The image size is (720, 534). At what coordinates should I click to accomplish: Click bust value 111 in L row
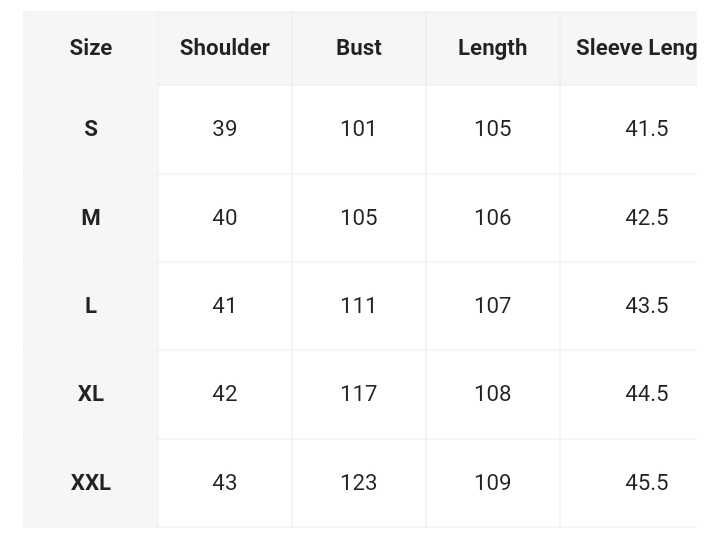[x=359, y=305]
